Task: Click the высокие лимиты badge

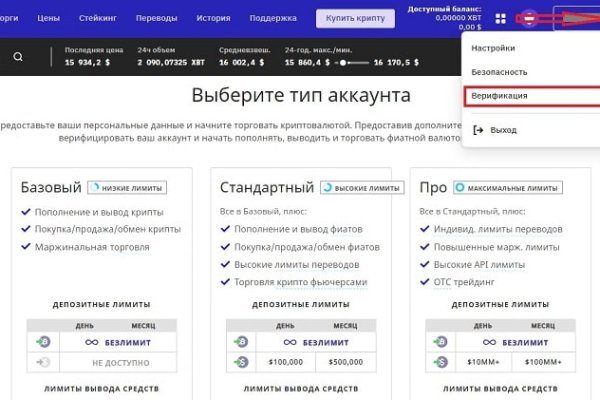Action: point(361,187)
